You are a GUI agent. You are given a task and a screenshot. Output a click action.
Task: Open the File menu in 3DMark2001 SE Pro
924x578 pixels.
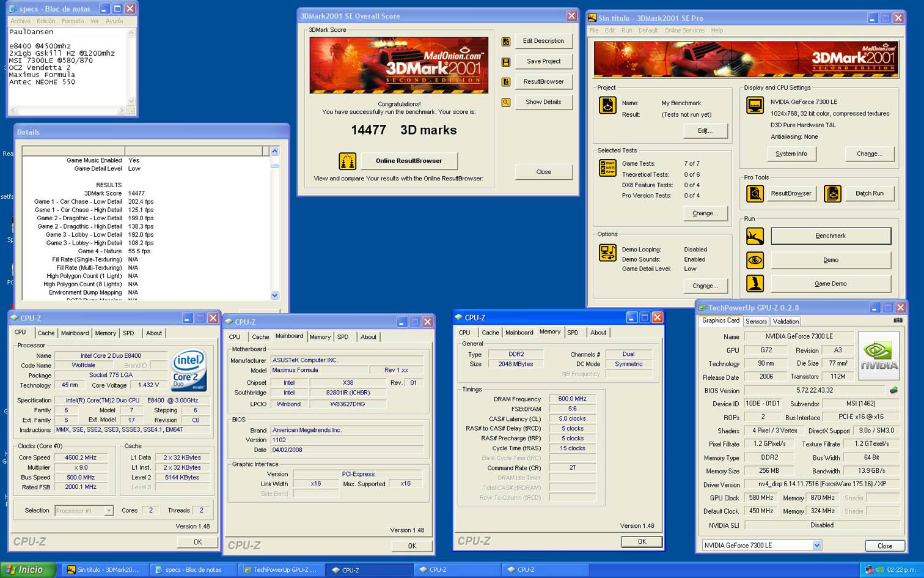pos(594,30)
